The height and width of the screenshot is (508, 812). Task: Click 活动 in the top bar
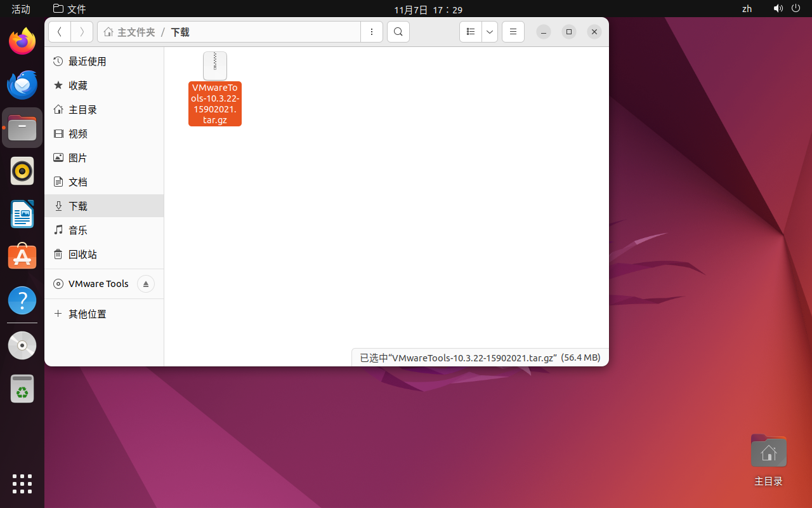21,9
